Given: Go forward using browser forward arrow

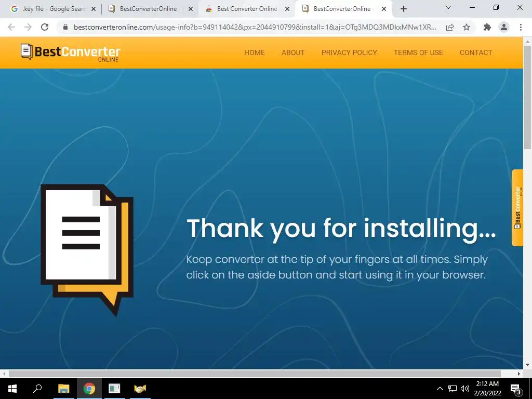Looking at the screenshot, I should [x=28, y=27].
